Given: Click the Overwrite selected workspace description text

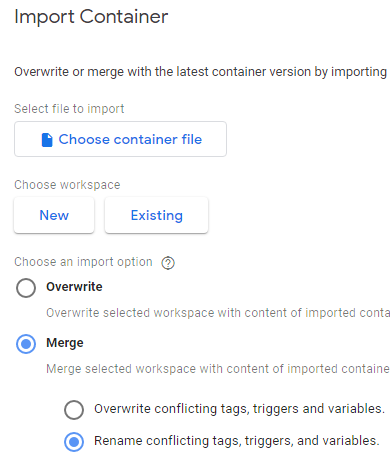Looking at the screenshot, I should [218, 313].
